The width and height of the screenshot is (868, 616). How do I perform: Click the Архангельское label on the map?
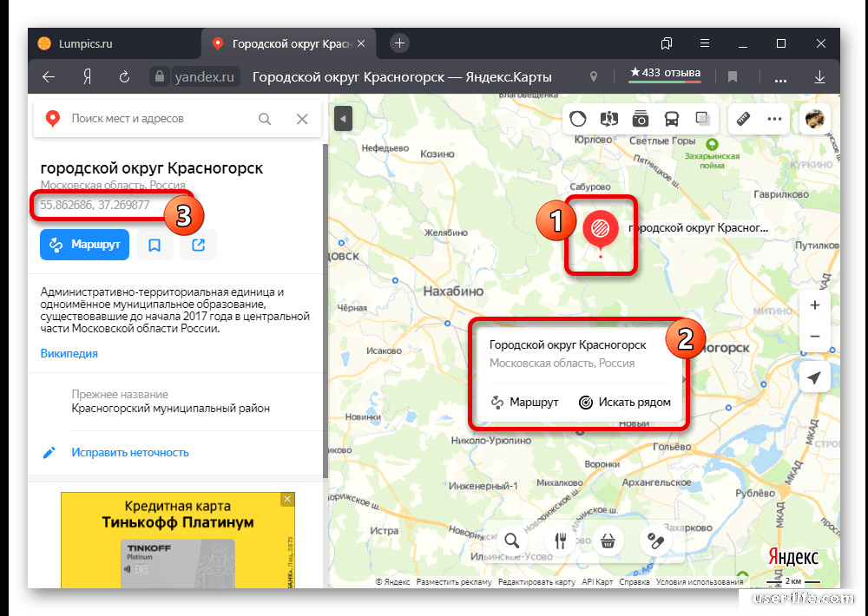(x=656, y=482)
